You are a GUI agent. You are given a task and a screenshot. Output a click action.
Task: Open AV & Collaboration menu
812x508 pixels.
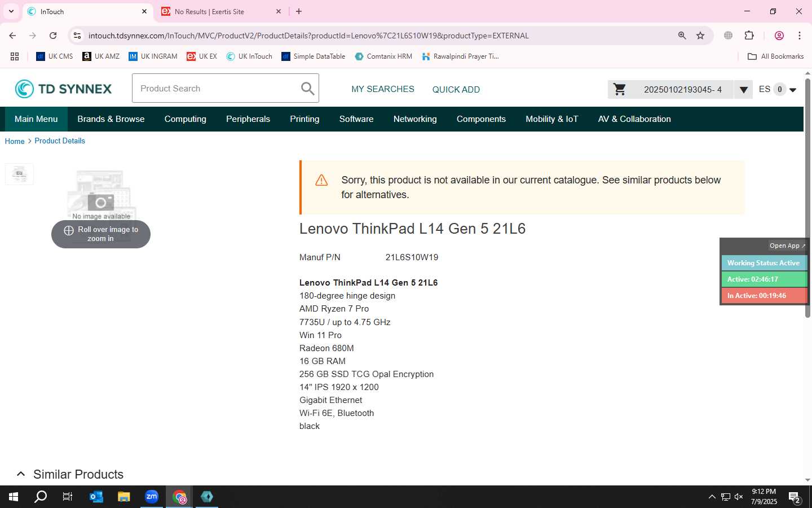634,119
